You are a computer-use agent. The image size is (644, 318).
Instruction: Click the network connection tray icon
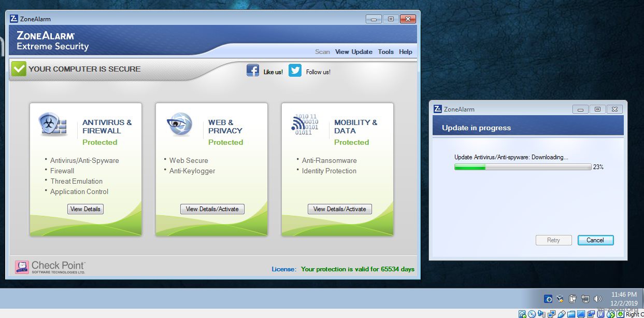[585, 299]
